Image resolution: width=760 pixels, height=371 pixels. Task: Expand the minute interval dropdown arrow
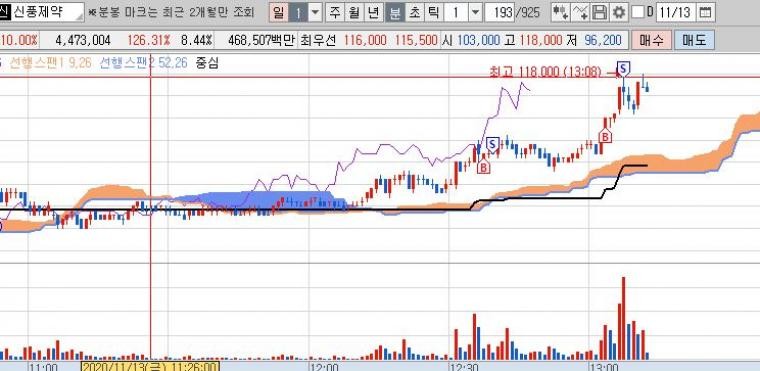click(475, 12)
